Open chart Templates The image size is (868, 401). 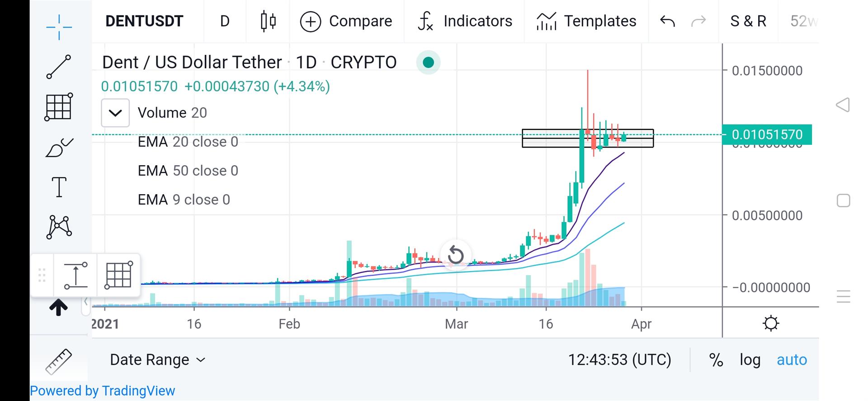point(586,21)
